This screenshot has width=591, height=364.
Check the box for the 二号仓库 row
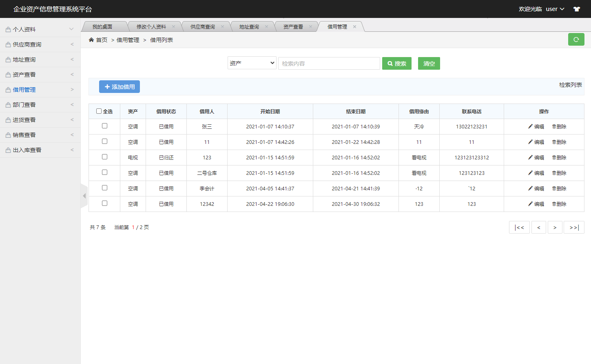104,172
